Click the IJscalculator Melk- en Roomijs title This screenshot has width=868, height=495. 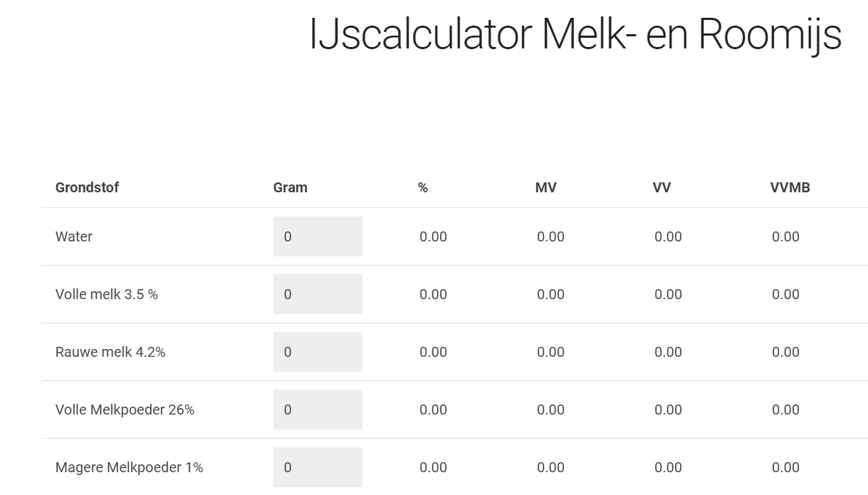[575, 33]
